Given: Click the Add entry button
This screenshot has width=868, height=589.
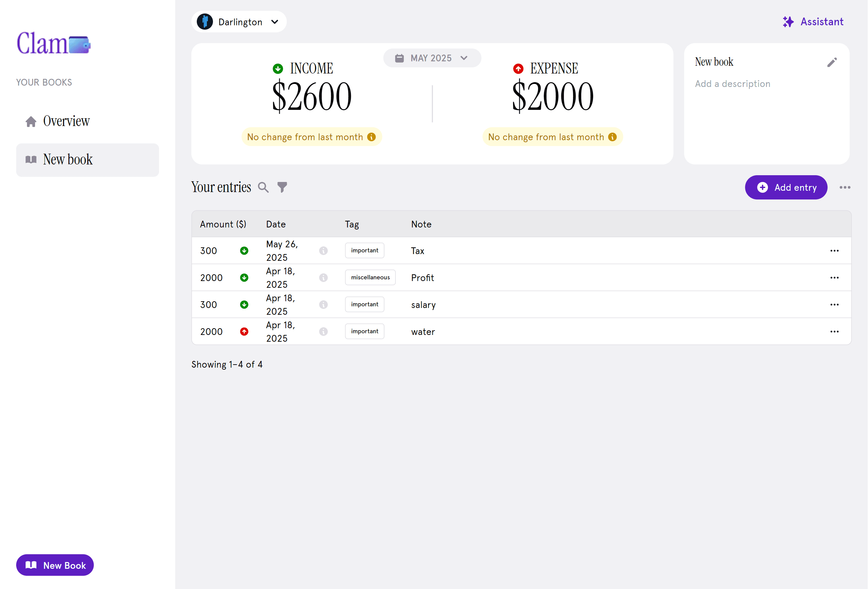Looking at the screenshot, I should (786, 187).
